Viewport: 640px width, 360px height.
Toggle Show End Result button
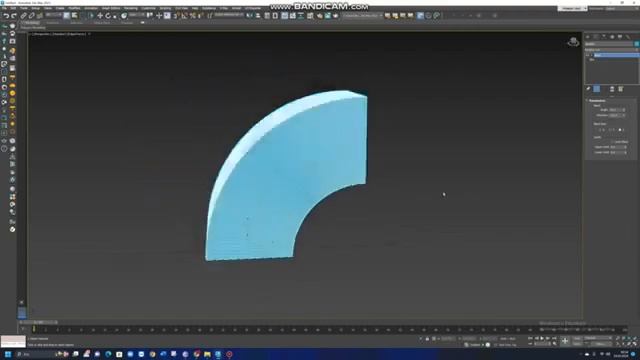pyautogui.click(x=597, y=89)
